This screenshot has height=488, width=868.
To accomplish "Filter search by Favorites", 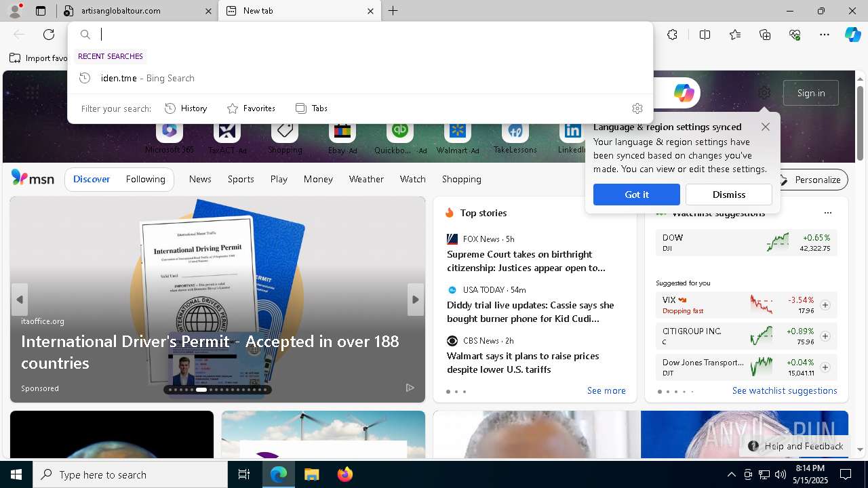I will (x=251, y=108).
